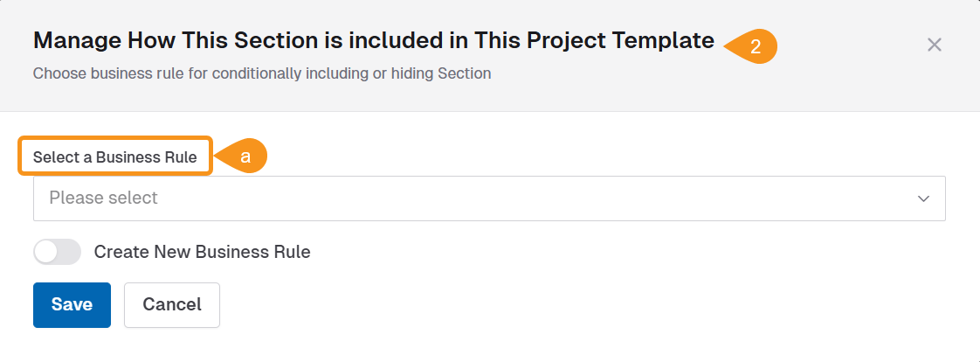Toggle the Create New Business Rule switch

coord(57,252)
